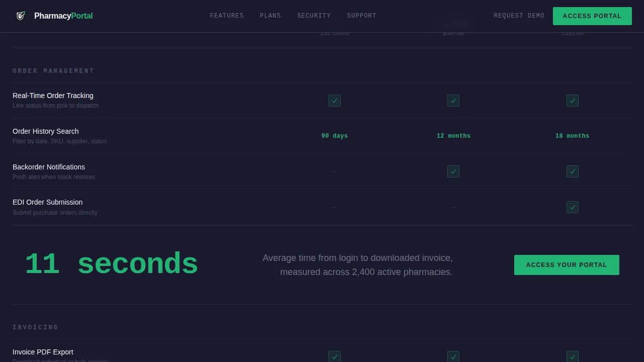Image resolution: width=644 pixels, height=362 pixels.
Task: Click the REQUEST DEMO link
Action: (519, 16)
